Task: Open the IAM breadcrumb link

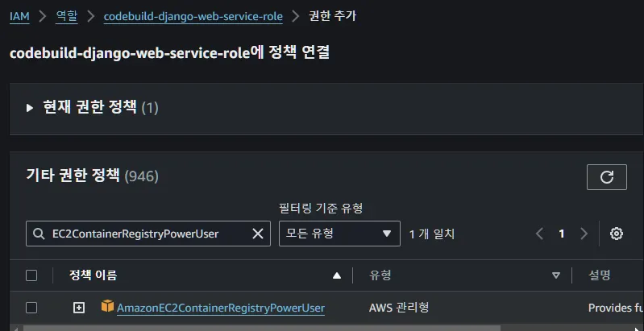Action: [x=19, y=16]
